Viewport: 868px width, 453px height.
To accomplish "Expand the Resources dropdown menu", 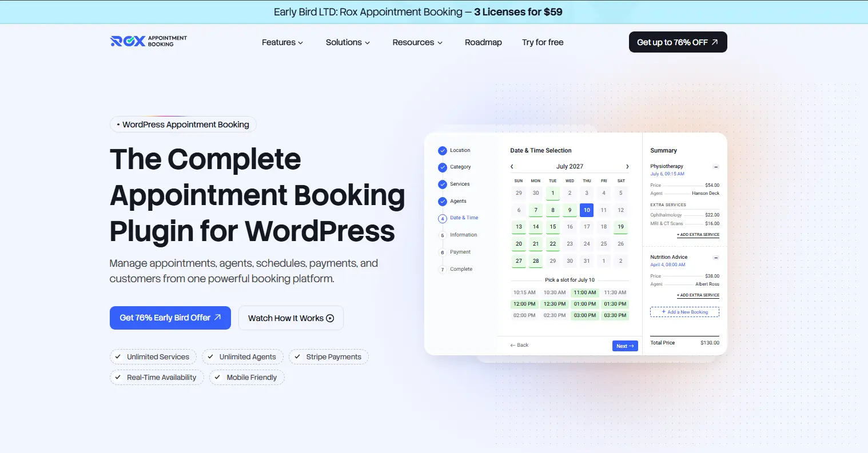I will [x=417, y=42].
